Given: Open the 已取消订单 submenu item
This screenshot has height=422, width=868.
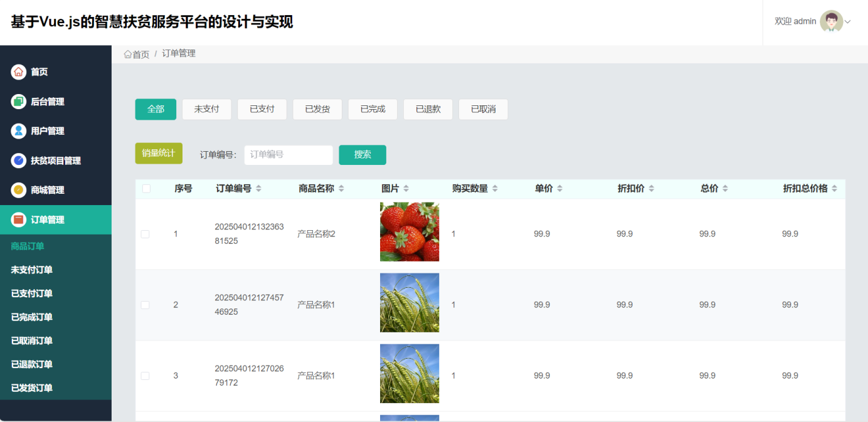Looking at the screenshot, I should [x=56, y=341].
